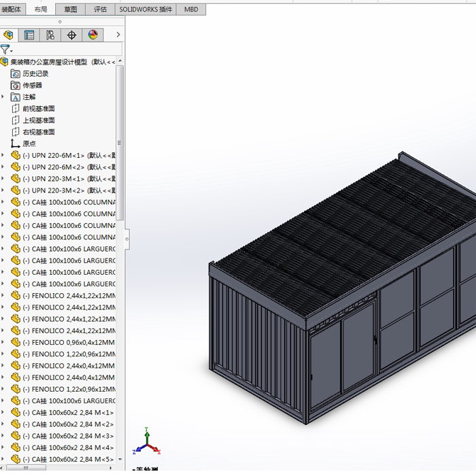Open the DisplayManager color ball tab
Screen dimensions: 476x476
[x=93, y=35]
